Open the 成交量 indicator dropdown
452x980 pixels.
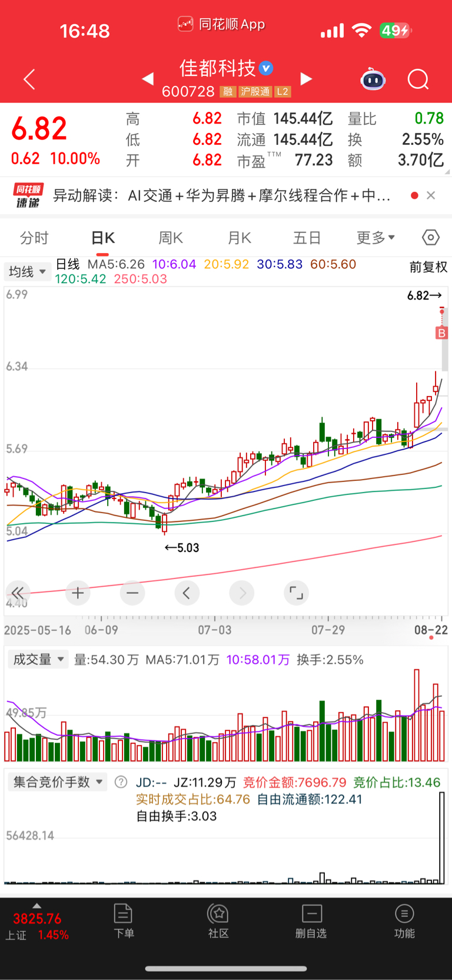(38, 659)
